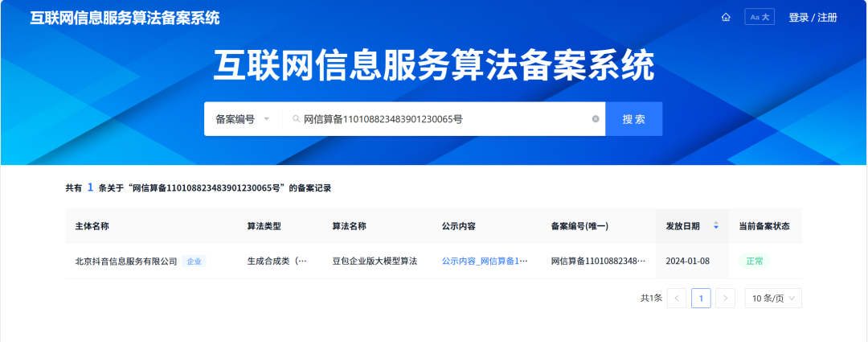The height and width of the screenshot is (342, 868).
Task: Open 公示内容_网信算备 link
Action: [x=485, y=261]
